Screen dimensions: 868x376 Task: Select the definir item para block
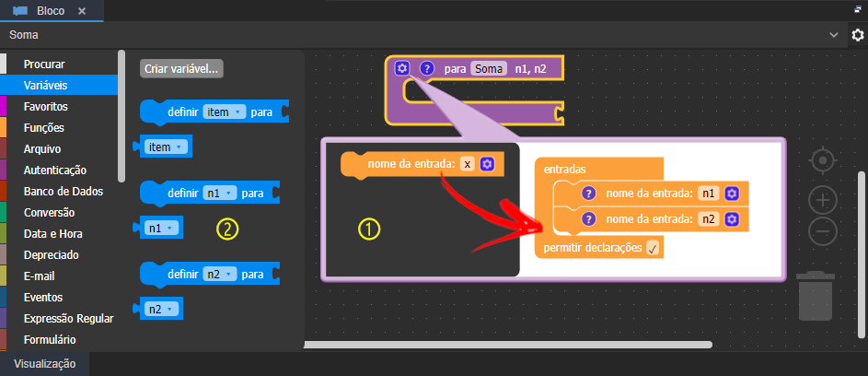pyautogui.click(x=214, y=112)
